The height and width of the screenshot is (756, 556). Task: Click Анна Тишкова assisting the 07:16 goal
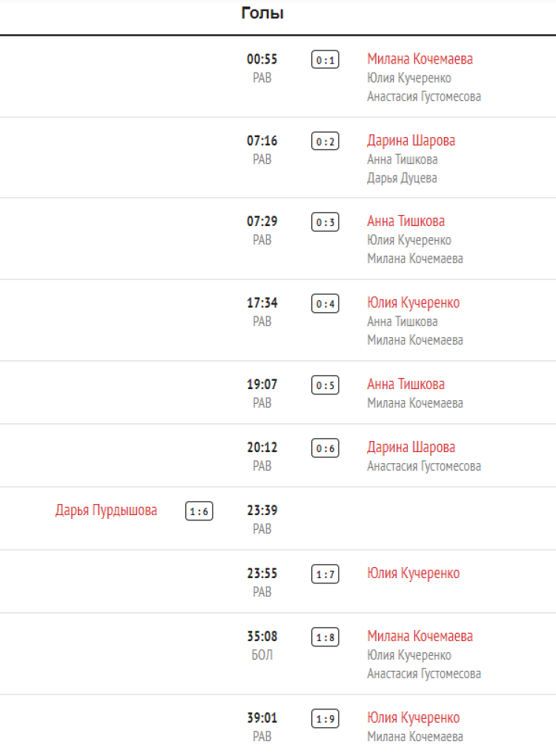coord(402,159)
